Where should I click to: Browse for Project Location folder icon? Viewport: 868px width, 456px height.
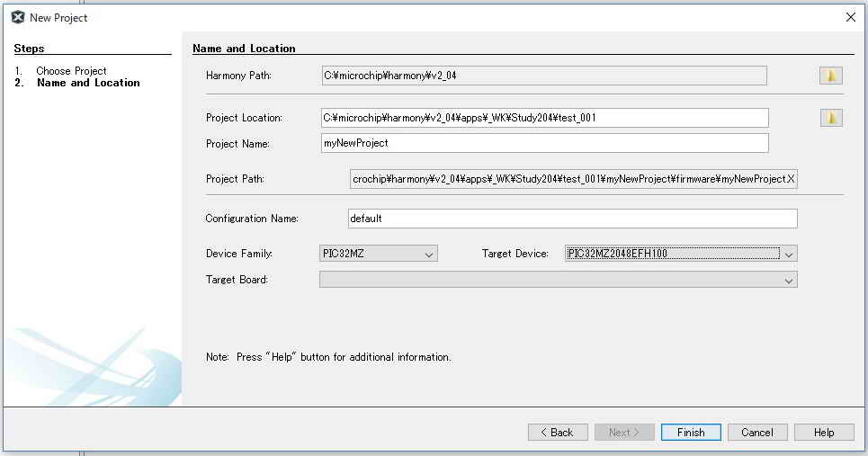(830, 117)
